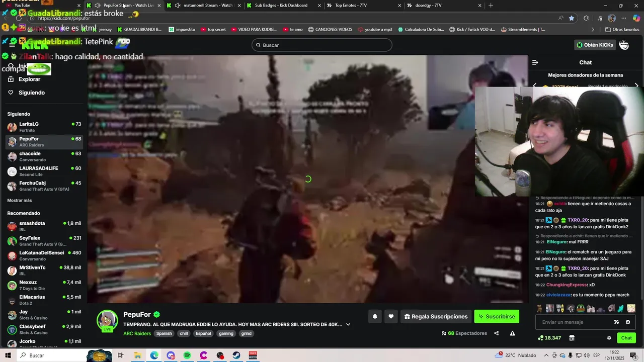Click the green frog emote in chat bar
This screenshot has width=644, height=362.
click(x=581, y=308)
